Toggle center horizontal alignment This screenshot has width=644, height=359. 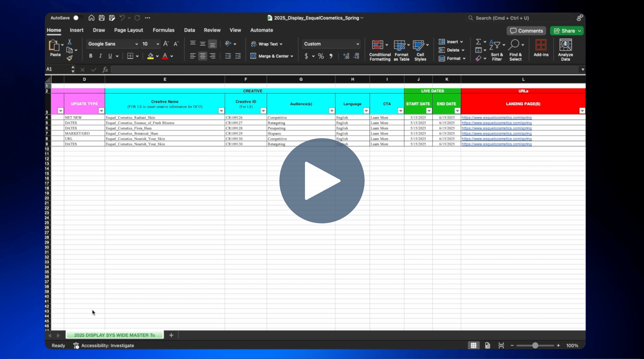203,56
